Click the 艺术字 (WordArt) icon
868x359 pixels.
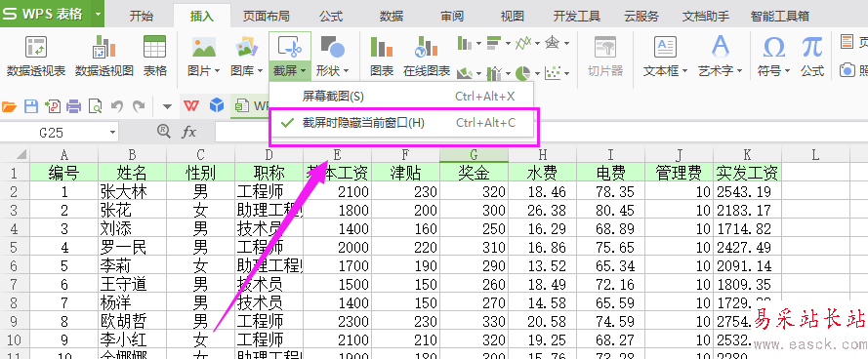tap(721, 47)
